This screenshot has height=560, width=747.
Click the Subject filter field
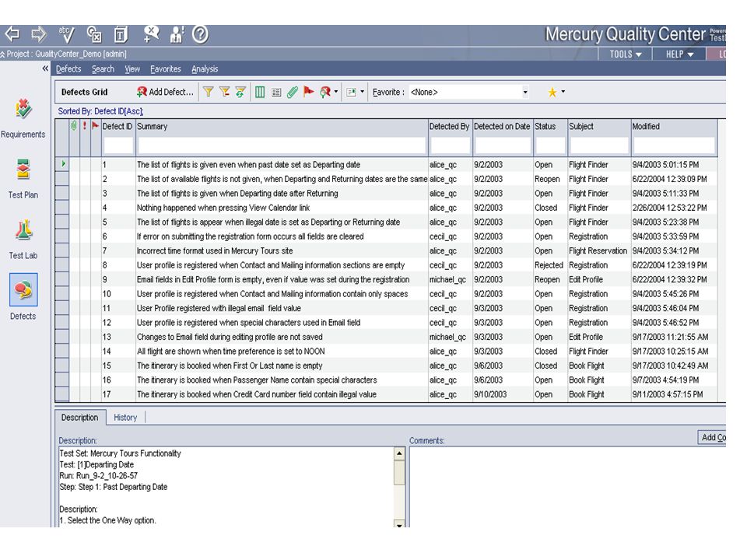(599, 145)
